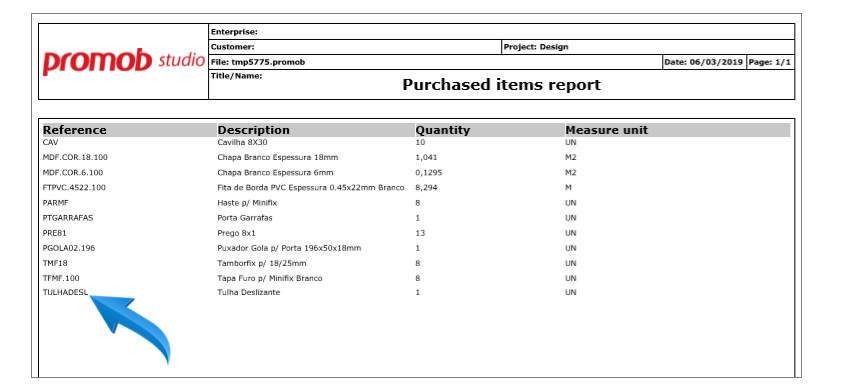Select the TULHADESL reference entry
857x392 pixels.
pos(65,292)
